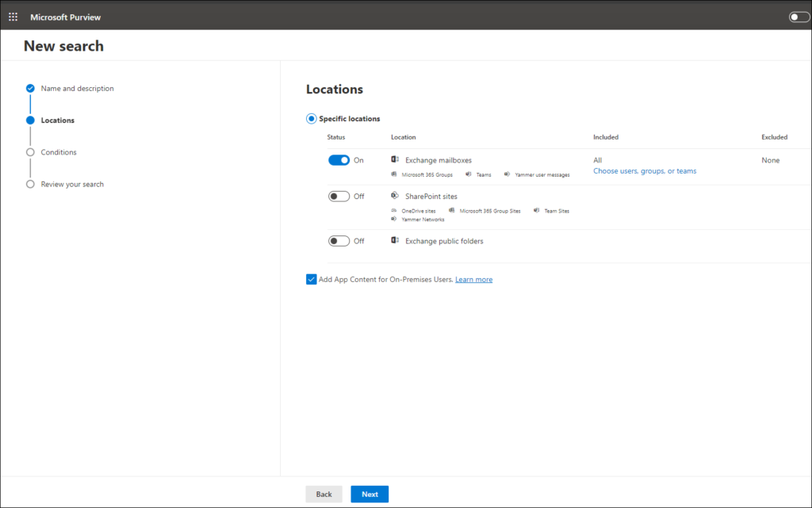Enable the Exchange public folders toggle
Viewport: 812px width, 508px height.
(339, 241)
